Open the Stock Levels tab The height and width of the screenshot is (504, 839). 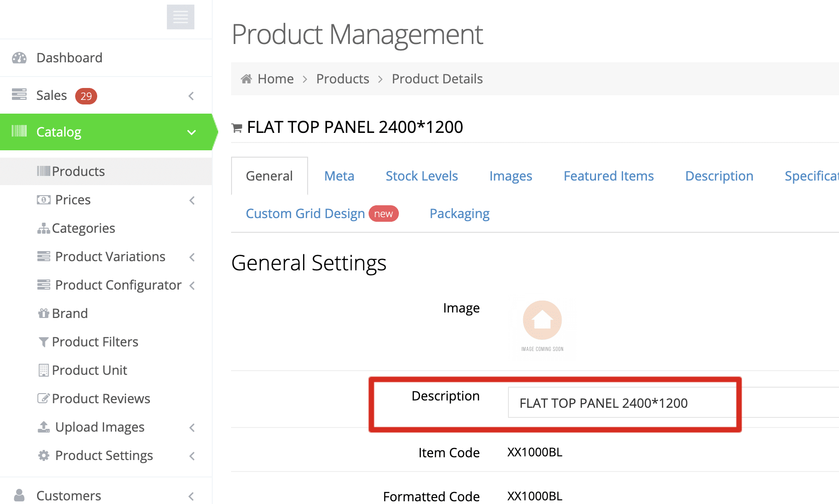tap(421, 176)
